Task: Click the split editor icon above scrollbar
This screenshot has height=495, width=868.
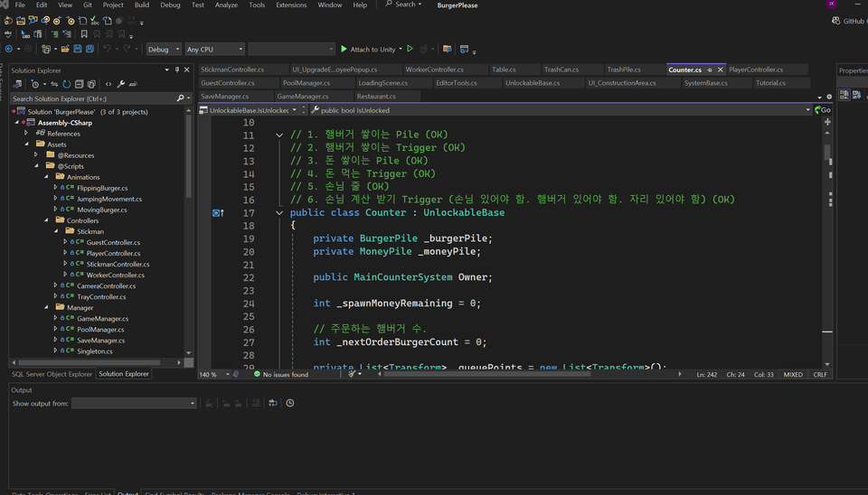Action: [827, 122]
